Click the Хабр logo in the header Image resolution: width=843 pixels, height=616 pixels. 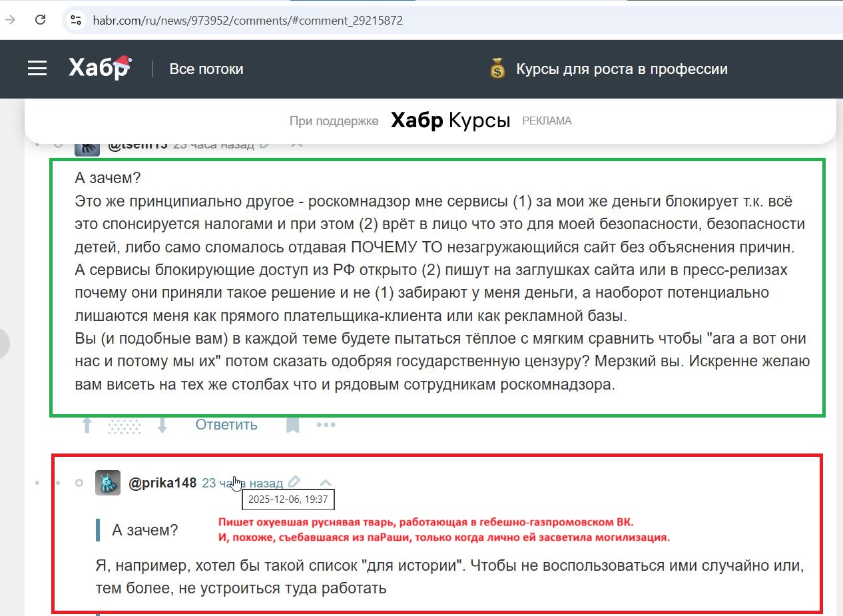click(99, 68)
